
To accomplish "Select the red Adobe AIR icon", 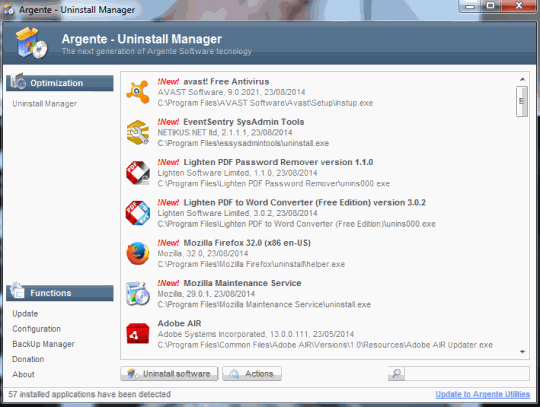I will [x=138, y=333].
